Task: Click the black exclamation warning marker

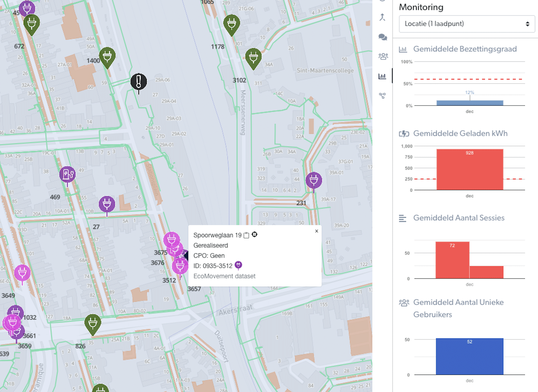Action: click(138, 82)
